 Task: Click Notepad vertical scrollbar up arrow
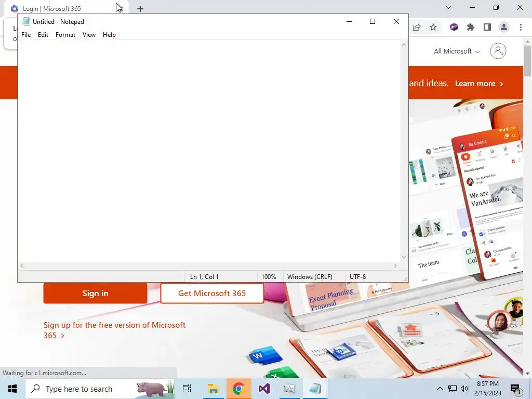[404, 45]
